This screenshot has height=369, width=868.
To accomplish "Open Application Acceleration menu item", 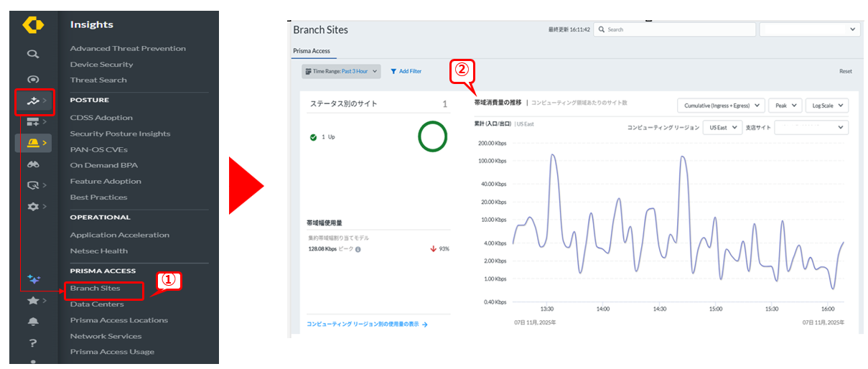I will [119, 235].
